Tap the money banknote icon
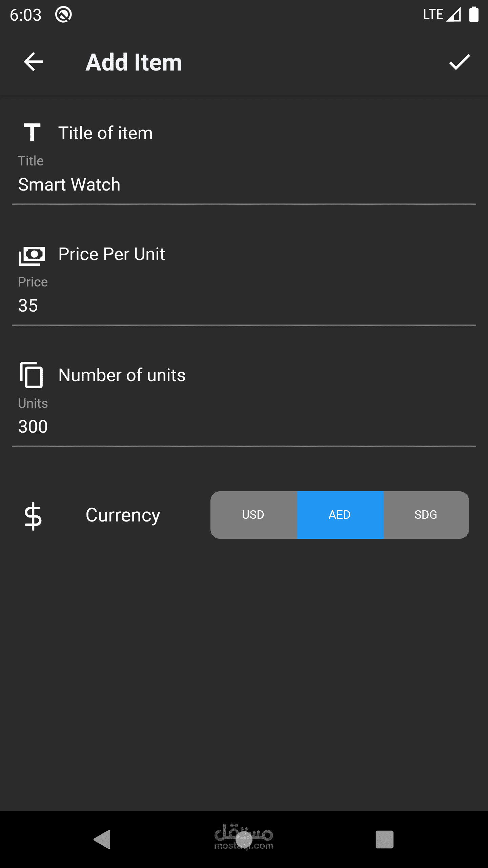This screenshot has width=488, height=868. pyautogui.click(x=32, y=256)
